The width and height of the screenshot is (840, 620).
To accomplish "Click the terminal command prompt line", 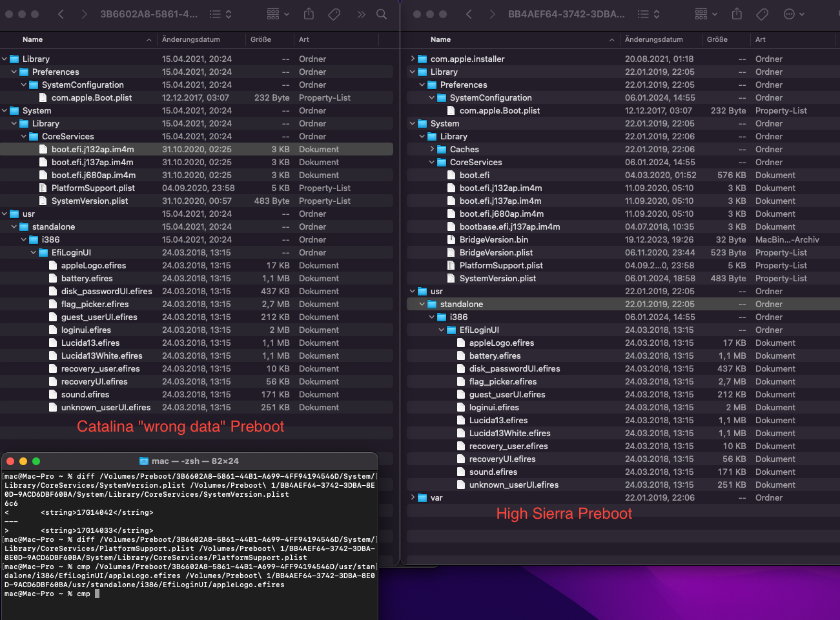I will (x=97, y=594).
